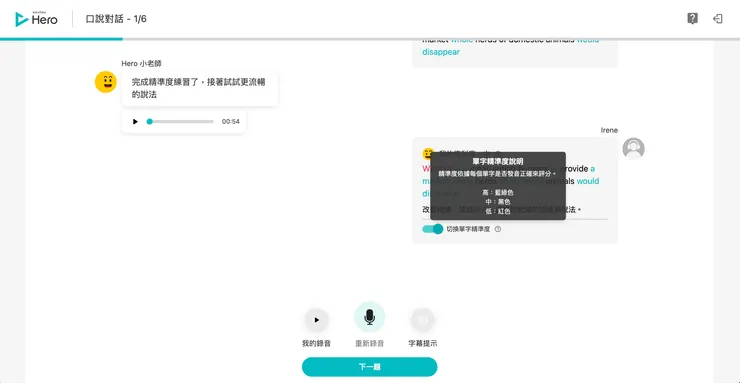The image size is (740, 383).
Task: Click the 00:54 audio duration
Action: [x=231, y=122]
